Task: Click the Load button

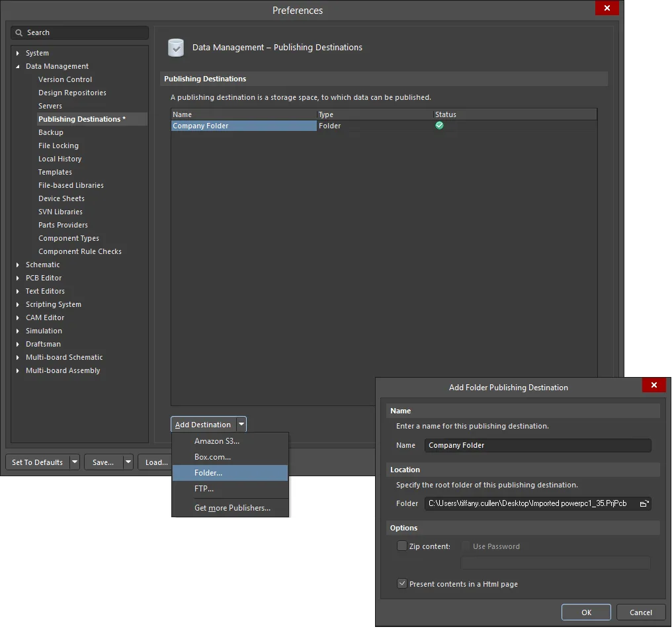Action: coord(156,462)
